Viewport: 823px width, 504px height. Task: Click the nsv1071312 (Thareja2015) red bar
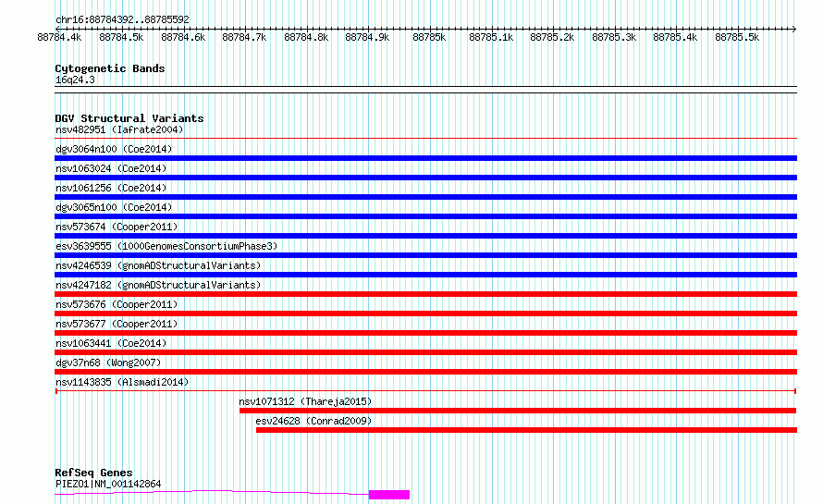point(518,411)
